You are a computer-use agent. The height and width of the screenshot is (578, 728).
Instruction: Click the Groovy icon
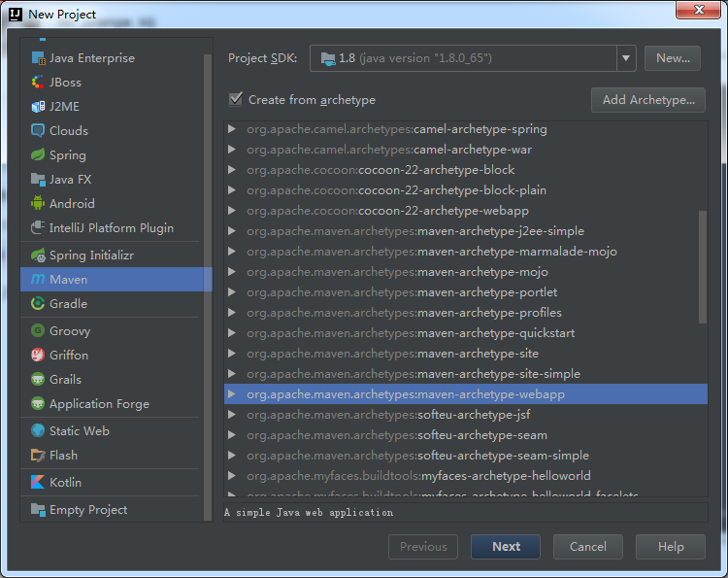click(x=38, y=331)
